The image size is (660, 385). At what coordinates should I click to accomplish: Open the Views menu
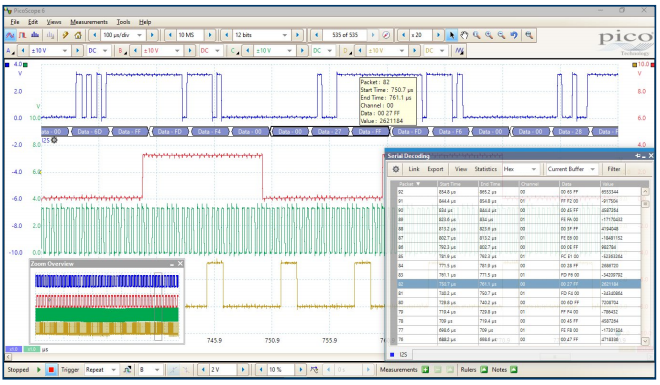pos(54,22)
